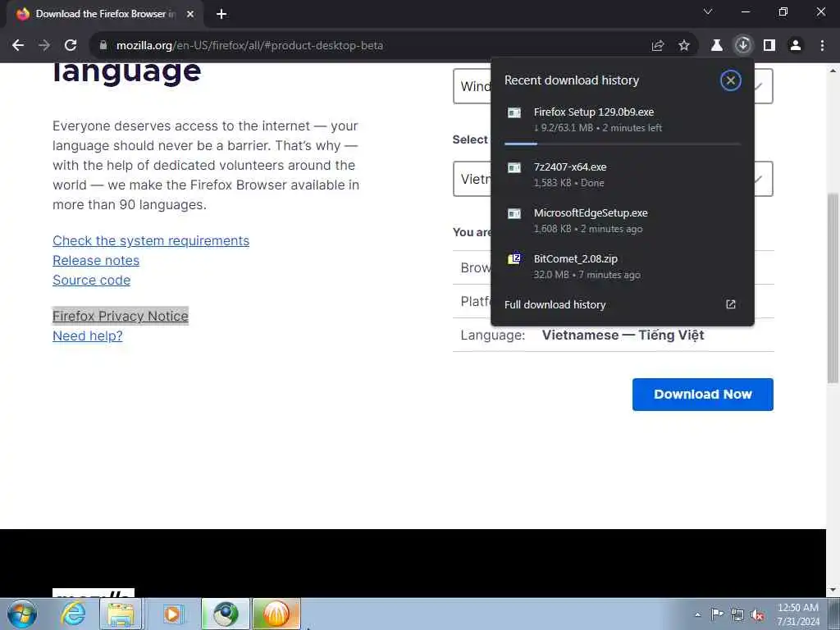Bookmark this page with the star icon
The height and width of the screenshot is (630, 840).
pos(684,46)
